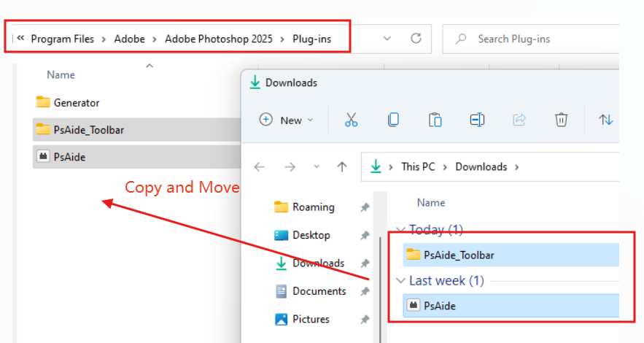Image resolution: width=644 pixels, height=343 pixels.
Task: Open the New item dropdown
Action: (x=287, y=120)
